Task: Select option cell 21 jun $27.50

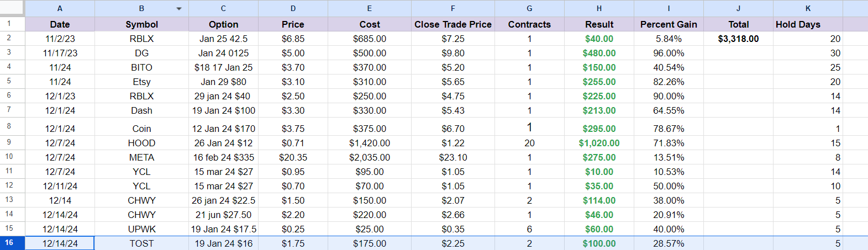Action: pos(223,215)
